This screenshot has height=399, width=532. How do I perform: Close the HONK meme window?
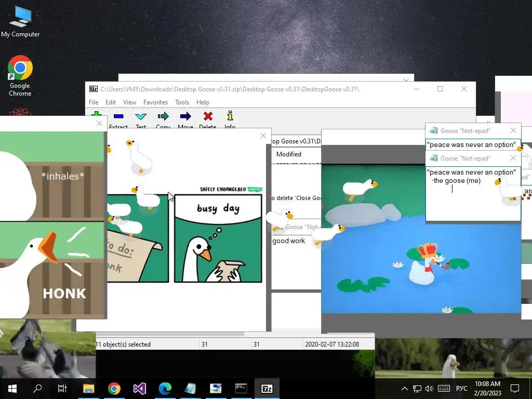point(99,123)
